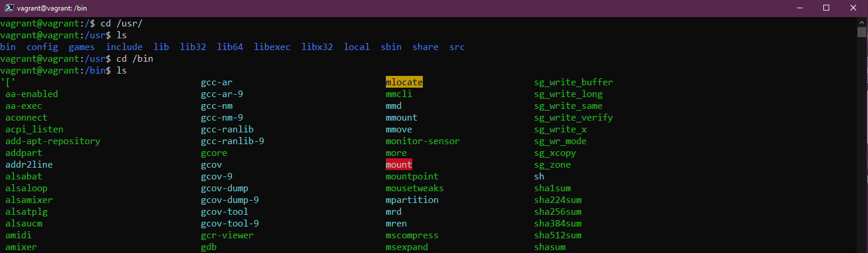Click the 'sg_write_buffer' entry
Image resolution: width=868 pixels, height=253 pixels.
[x=573, y=82]
